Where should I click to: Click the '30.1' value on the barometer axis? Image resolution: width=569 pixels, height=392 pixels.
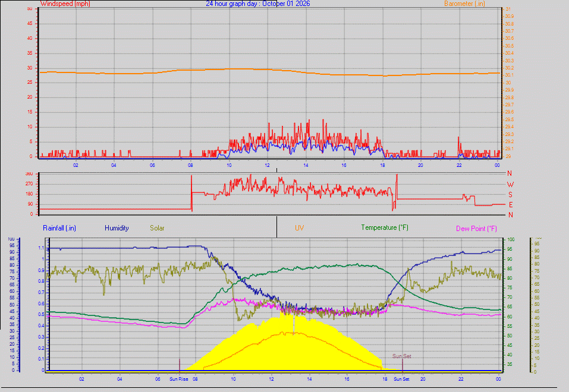point(509,75)
